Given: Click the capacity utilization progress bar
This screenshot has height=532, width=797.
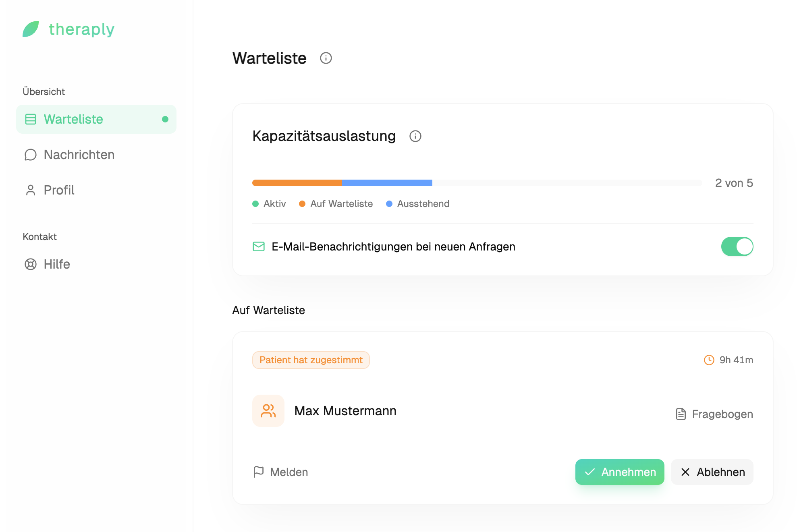Looking at the screenshot, I should click(475, 182).
